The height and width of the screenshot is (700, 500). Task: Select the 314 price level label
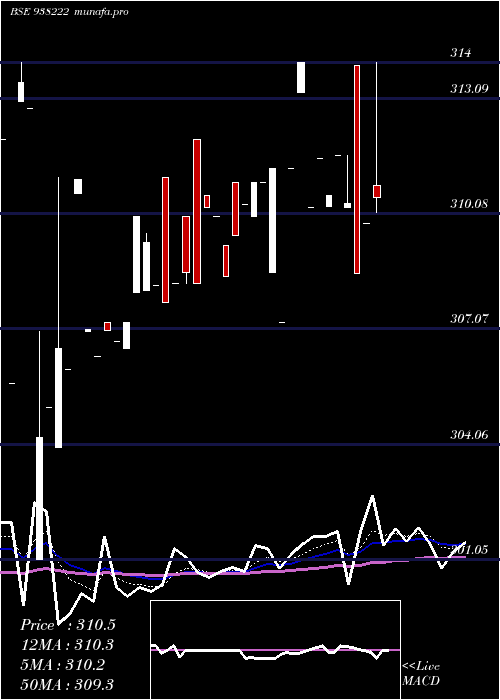460,53
